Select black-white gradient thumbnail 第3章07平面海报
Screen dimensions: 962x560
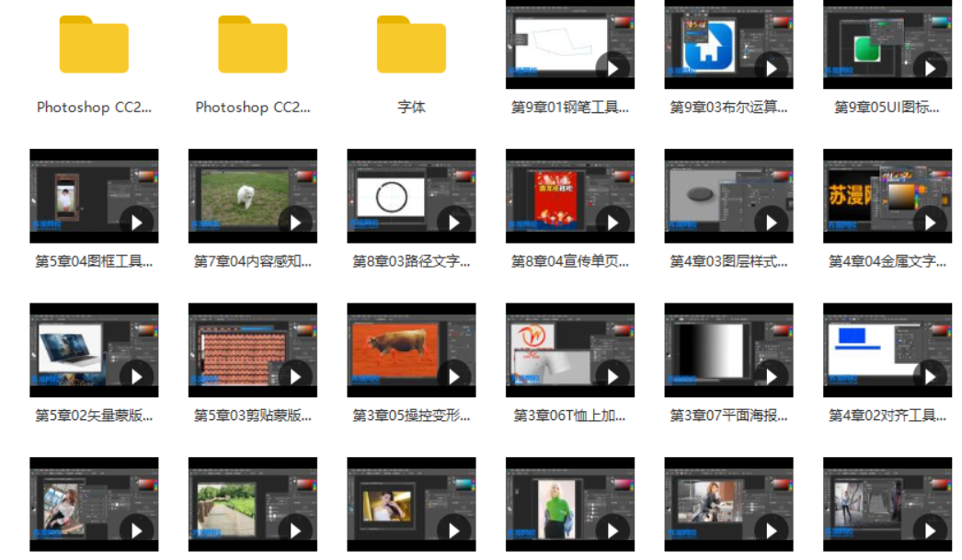[x=729, y=349]
